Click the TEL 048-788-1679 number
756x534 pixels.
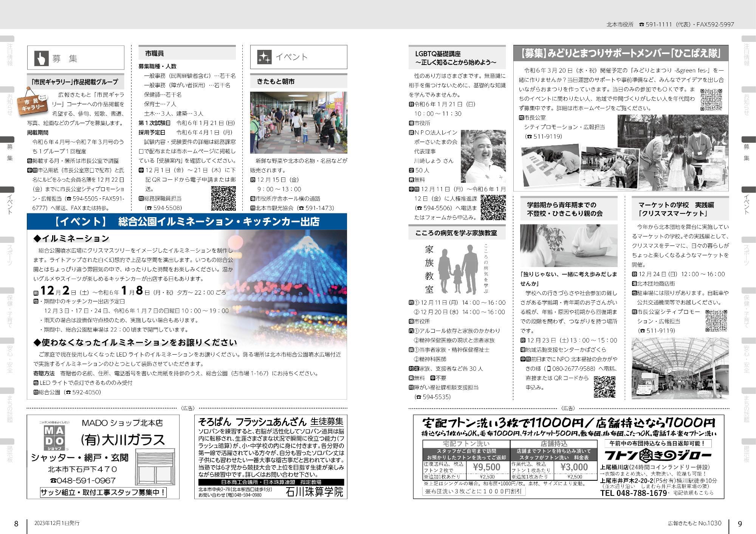(633, 493)
